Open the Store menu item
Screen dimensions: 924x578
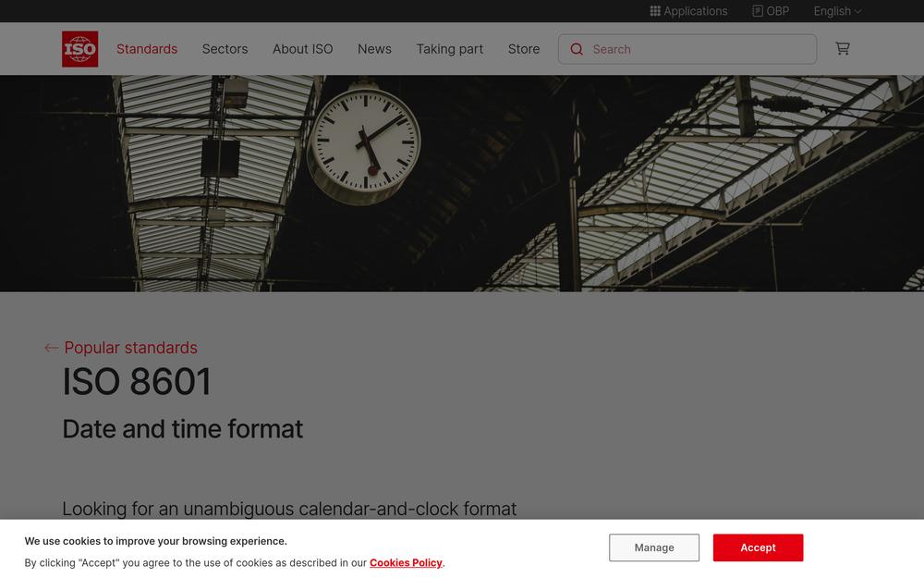[524, 49]
